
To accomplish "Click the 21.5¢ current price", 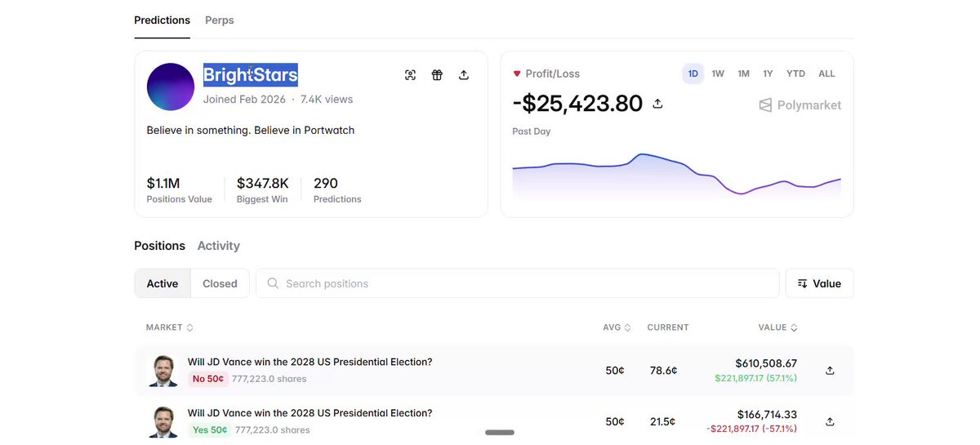I will [x=662, y=421].
